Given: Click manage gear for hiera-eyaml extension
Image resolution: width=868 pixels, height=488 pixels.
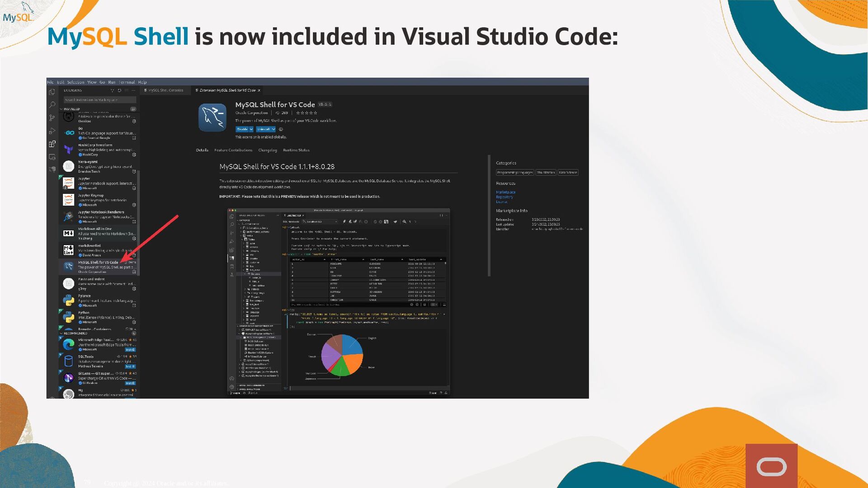Looking at the screenshot, I should pyautogui.click(x=134, y=171).
